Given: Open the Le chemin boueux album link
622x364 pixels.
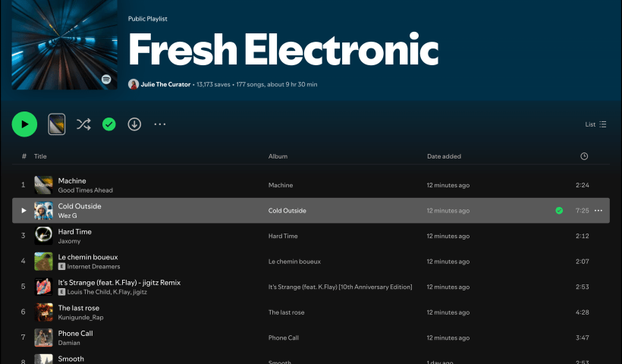Looking at the screenshot, I should (294, 262).
